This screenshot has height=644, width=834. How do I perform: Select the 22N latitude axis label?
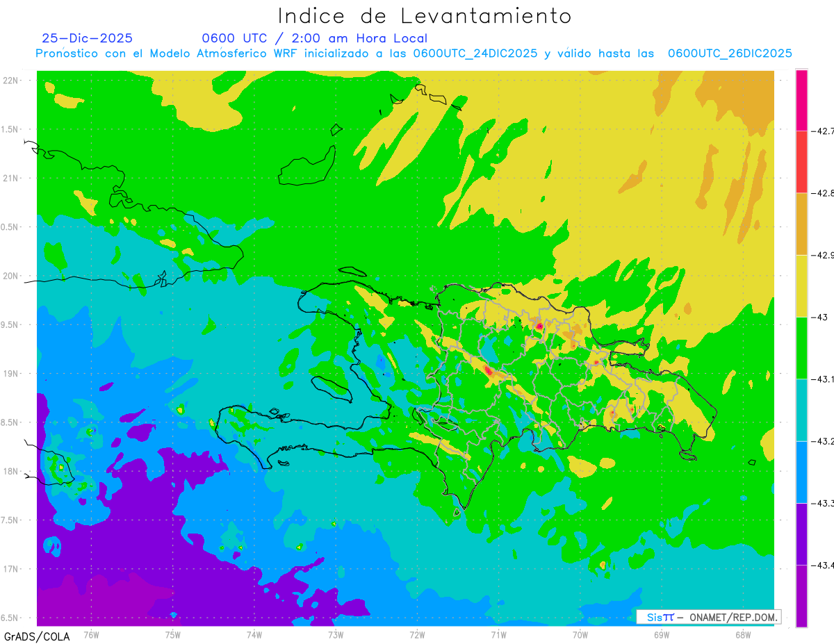click(x=10, y=80)
